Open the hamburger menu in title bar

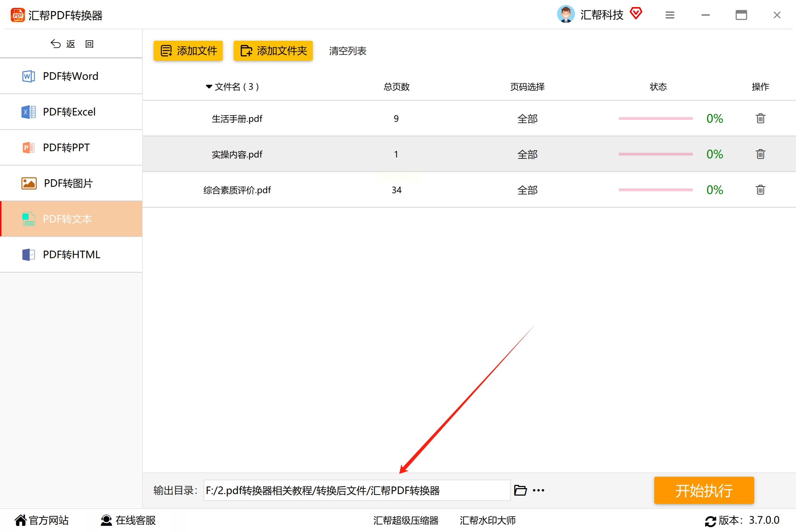[x=670, y=15]
